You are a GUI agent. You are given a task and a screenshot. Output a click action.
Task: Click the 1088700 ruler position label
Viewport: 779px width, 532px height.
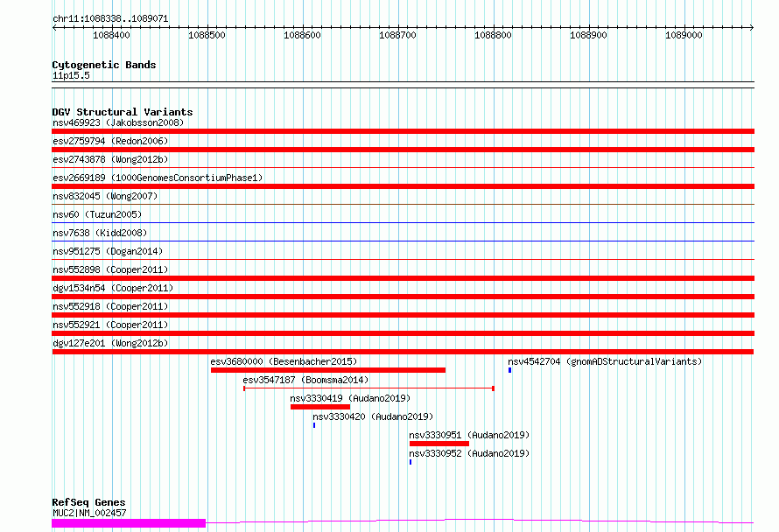397,35
